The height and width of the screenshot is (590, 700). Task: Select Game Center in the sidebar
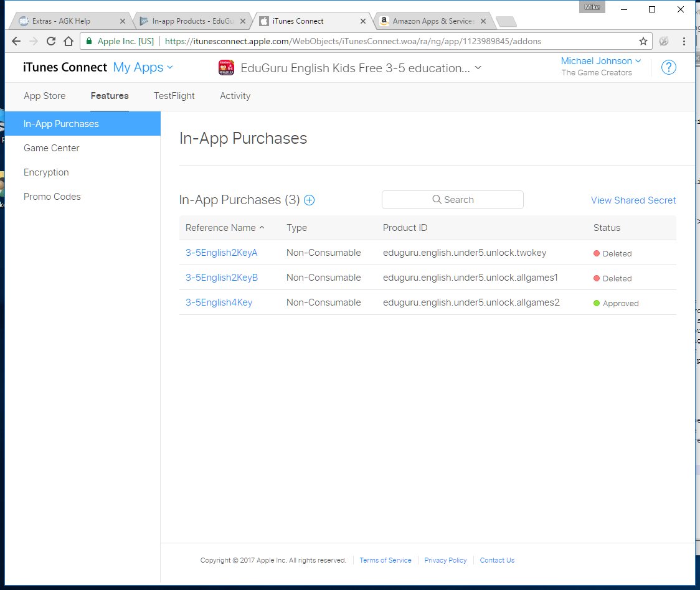(x=52, y=148)
